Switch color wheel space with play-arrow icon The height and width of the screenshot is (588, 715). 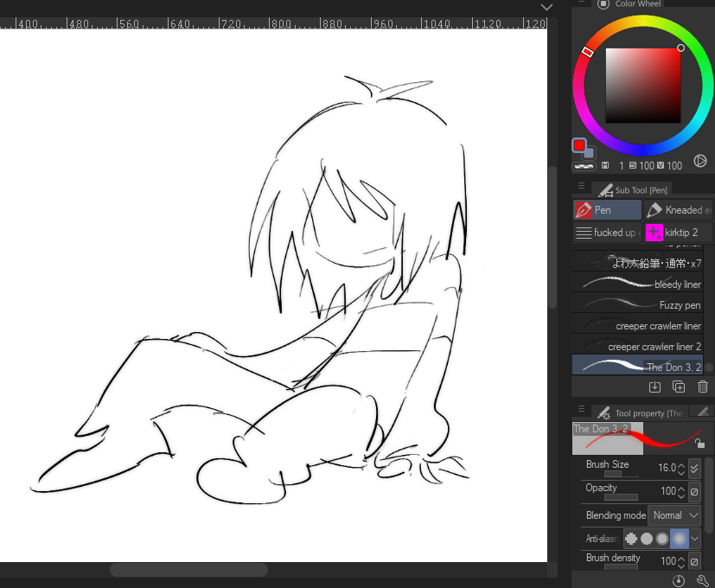point(700,161)
